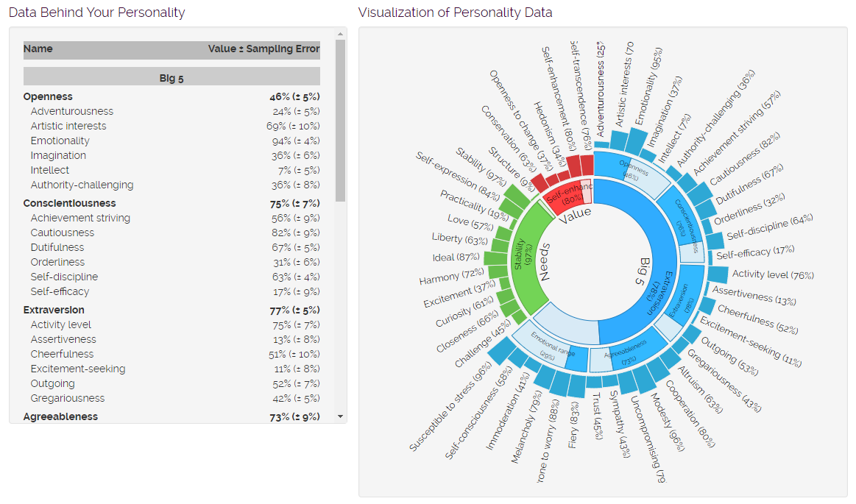This screenshot has width=856, height=504.
Task: Click the Ideal (87%) chart label
Action: point(456,257)
